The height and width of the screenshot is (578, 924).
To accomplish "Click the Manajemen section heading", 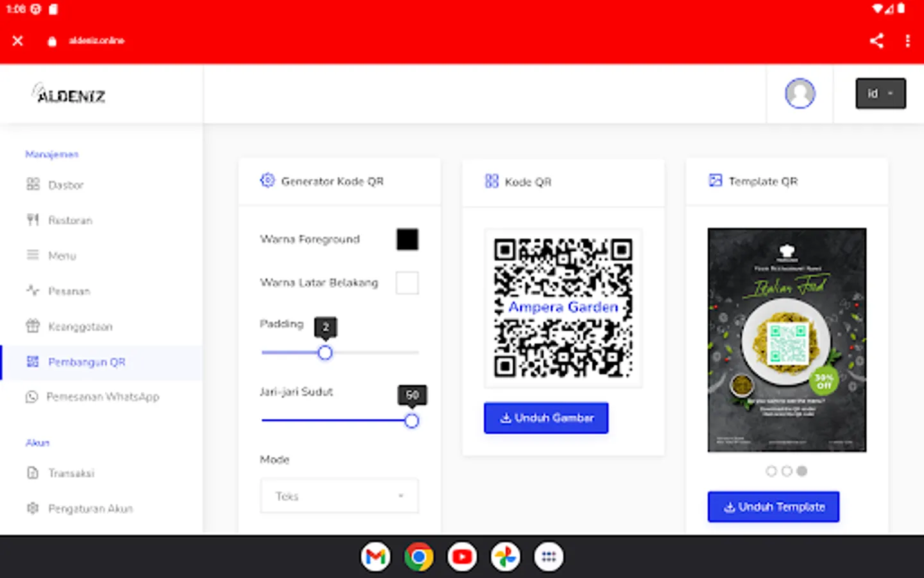I will 52,154.
